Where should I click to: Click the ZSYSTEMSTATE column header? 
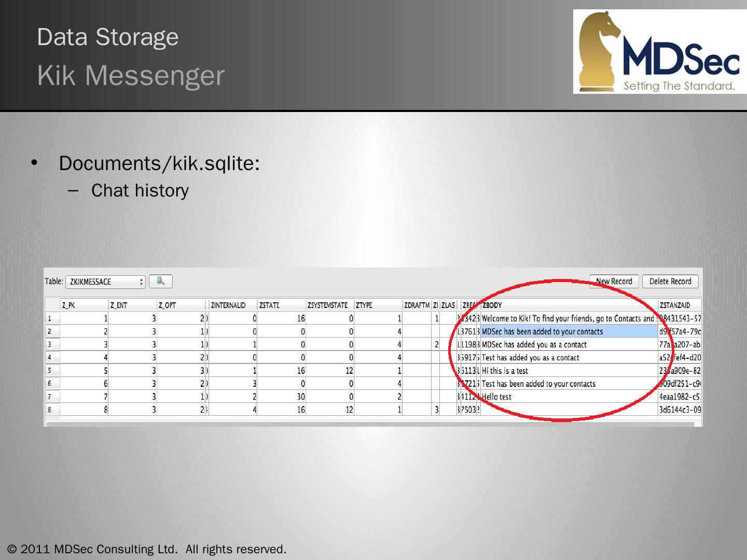[330, 305]
